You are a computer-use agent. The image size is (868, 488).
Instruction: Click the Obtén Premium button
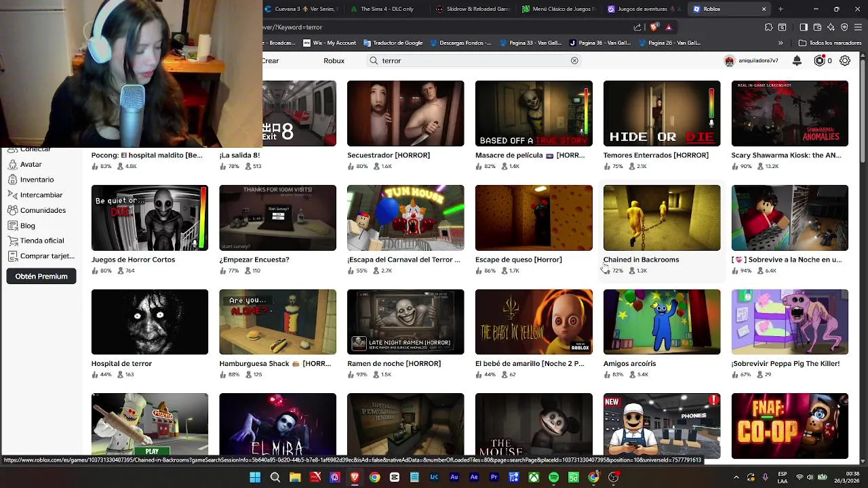pyautogui.click(x=41, y=276)
